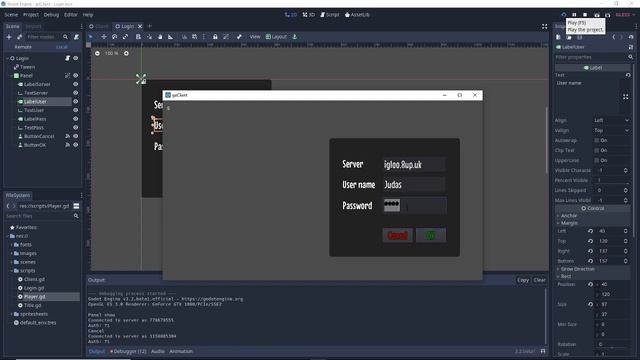Screen dimensions: 640x360
Task: Switch to the Script workspace
Action: click(x=329, y=15)
